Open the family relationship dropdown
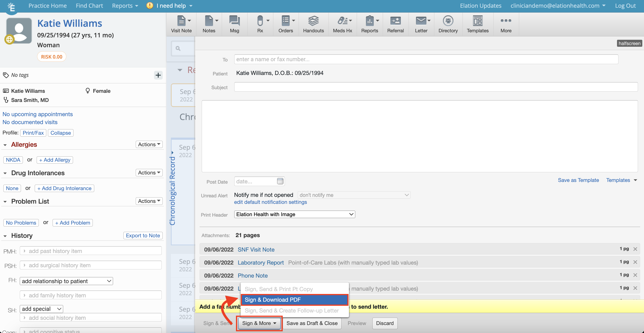Screen dimensions: 644x333 point(66,281)
